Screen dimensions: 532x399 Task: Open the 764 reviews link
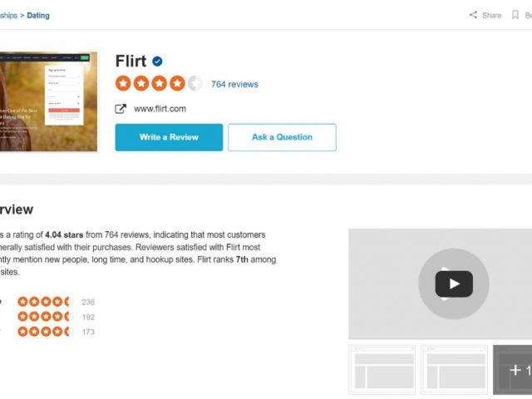pos(234,84)
